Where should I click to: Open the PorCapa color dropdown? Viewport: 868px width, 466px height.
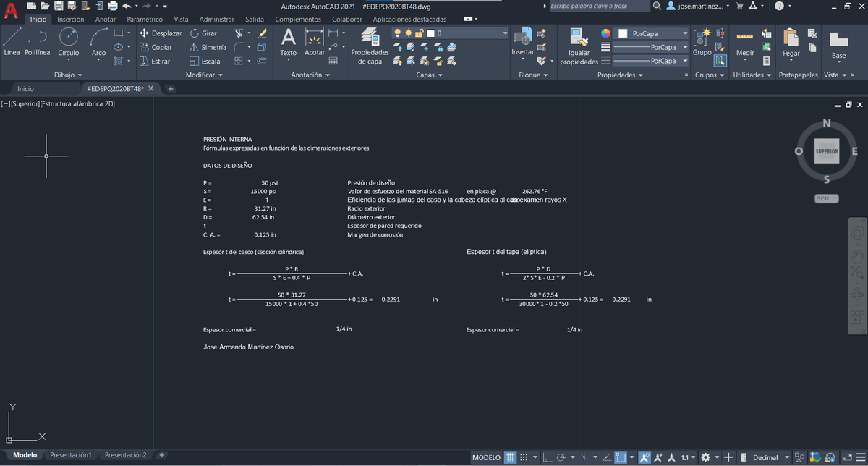[x=652, y=33]
